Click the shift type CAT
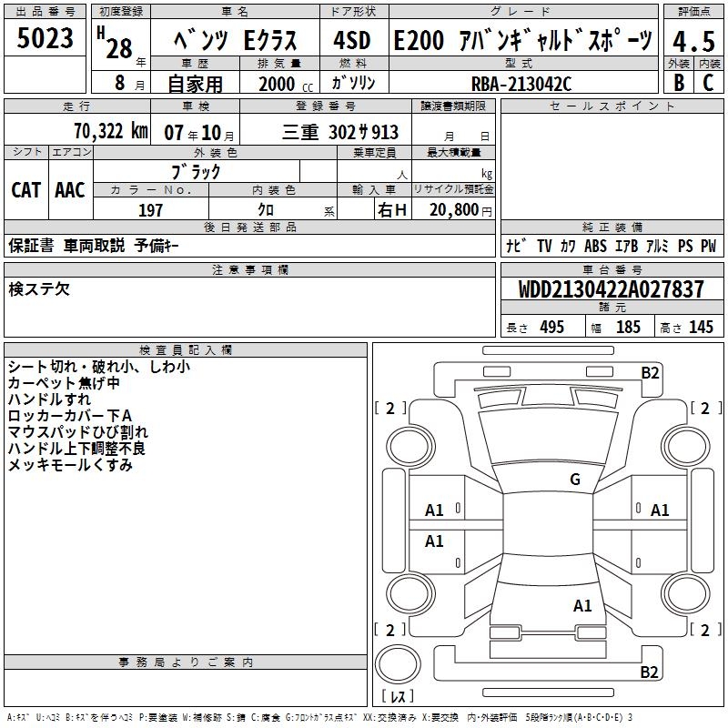This screenshot has width=728, height=728. (x=26, y=190)
